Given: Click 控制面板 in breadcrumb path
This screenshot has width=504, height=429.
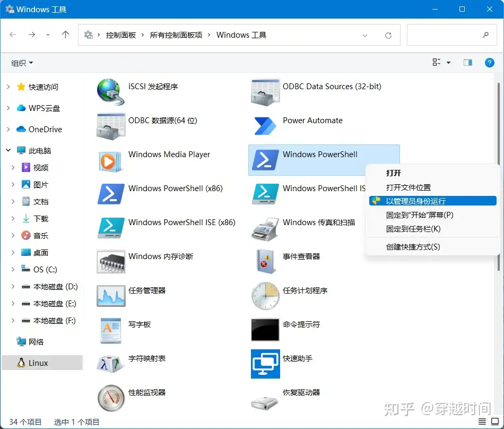Looking at the screenshot, I should point(121,35).
